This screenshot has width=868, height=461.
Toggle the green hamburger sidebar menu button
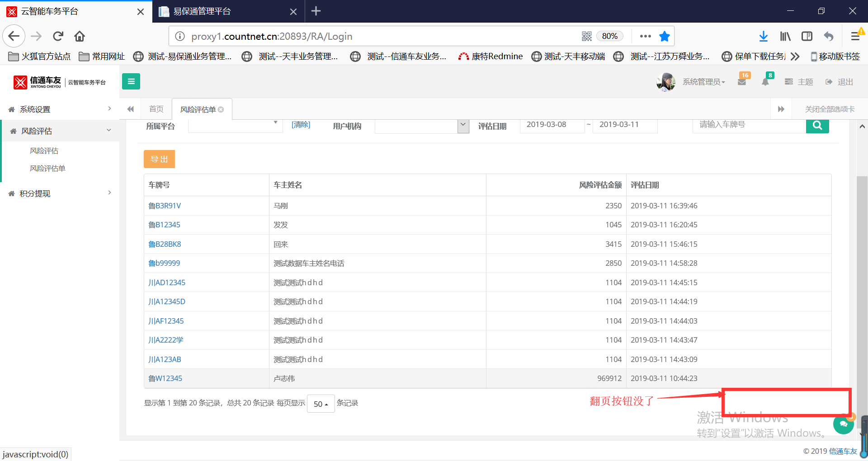tap(131, 81)
